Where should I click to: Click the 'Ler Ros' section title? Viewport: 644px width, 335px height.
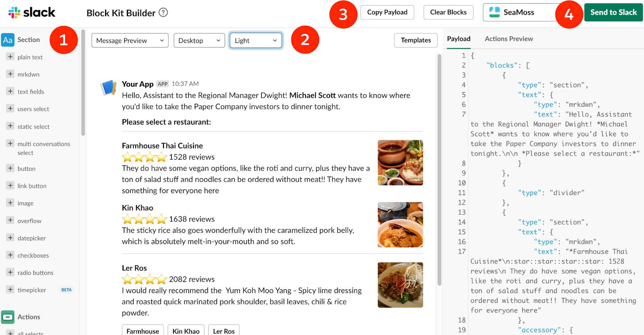tap(134, 268)
